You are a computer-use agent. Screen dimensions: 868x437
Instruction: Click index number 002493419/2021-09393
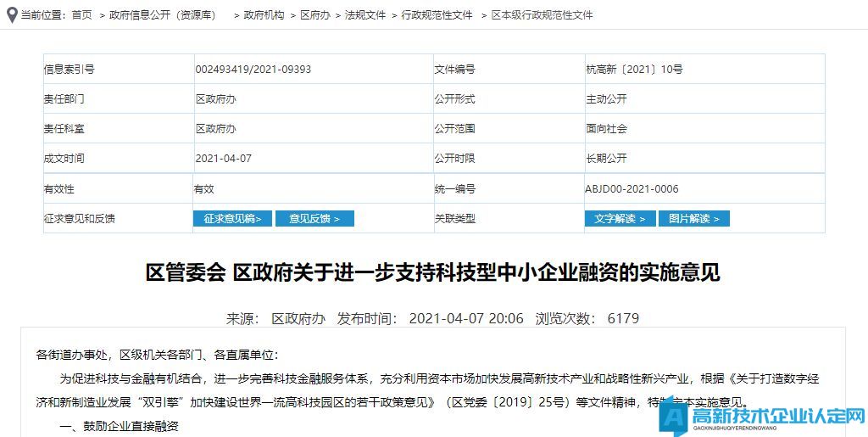[x=253, y=70]
